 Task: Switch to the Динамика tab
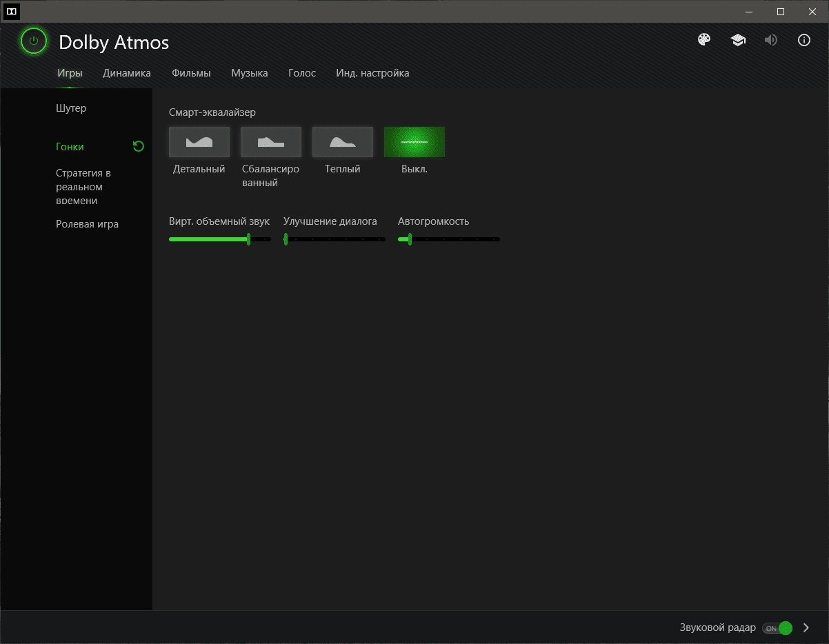127,73
